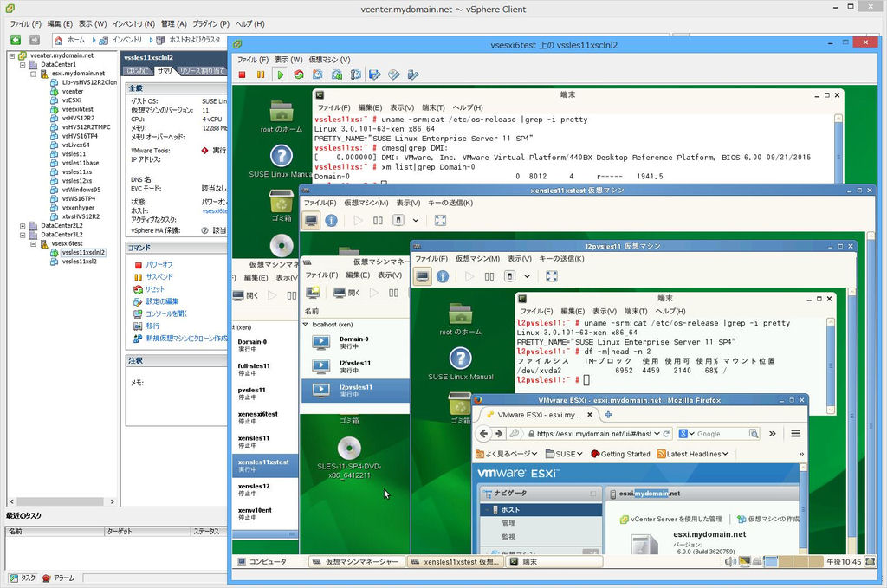Viewport: 887px width, 588px height.
Task: Open the snapshot manager icon in console toolbar
Action: pos(356,74)
